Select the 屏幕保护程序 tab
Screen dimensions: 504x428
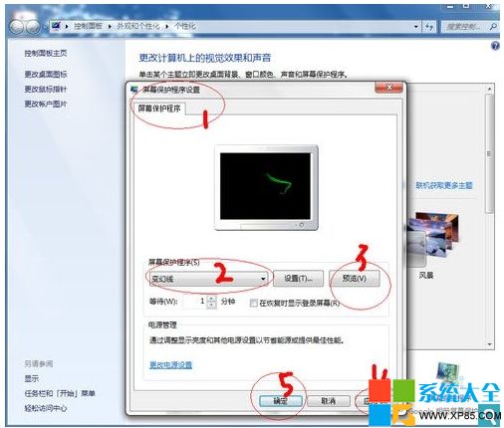(x=159, y=108)
